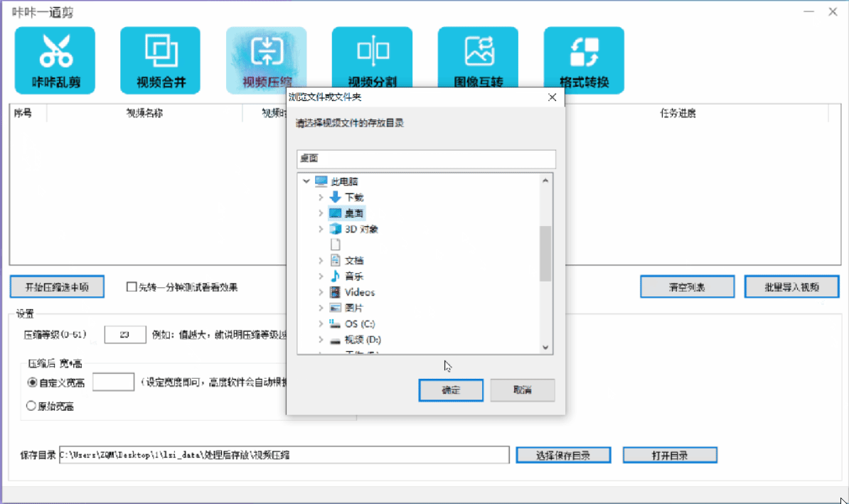Select the 视频合并 merge tool
The height and width of the screenshot is (504, 849).
point(160,60)
